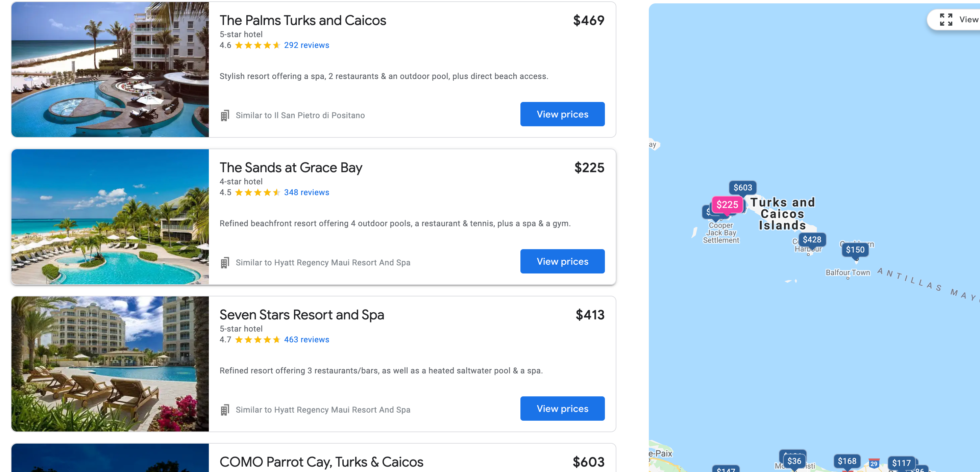Screen dimensions: 980x472
Task: Open The Palms Turks and Caicos photo
Action: pyautogui.click(x=110, y=70)
